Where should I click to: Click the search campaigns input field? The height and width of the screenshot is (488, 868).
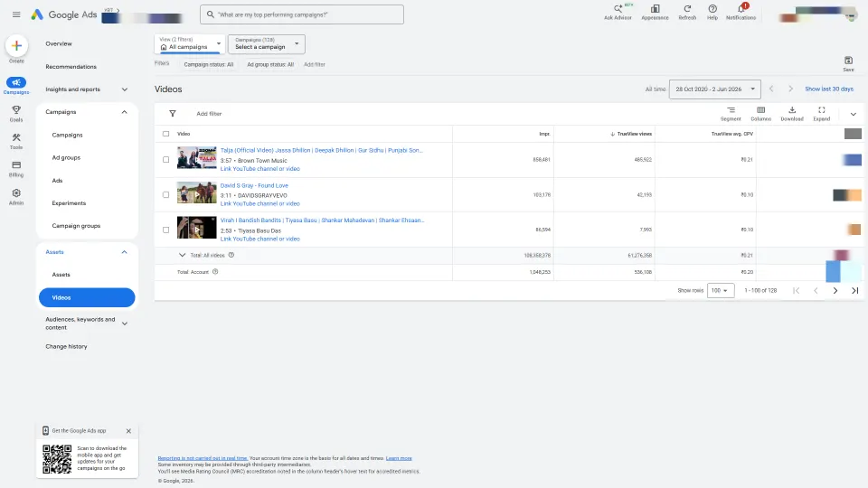(302, 14)
